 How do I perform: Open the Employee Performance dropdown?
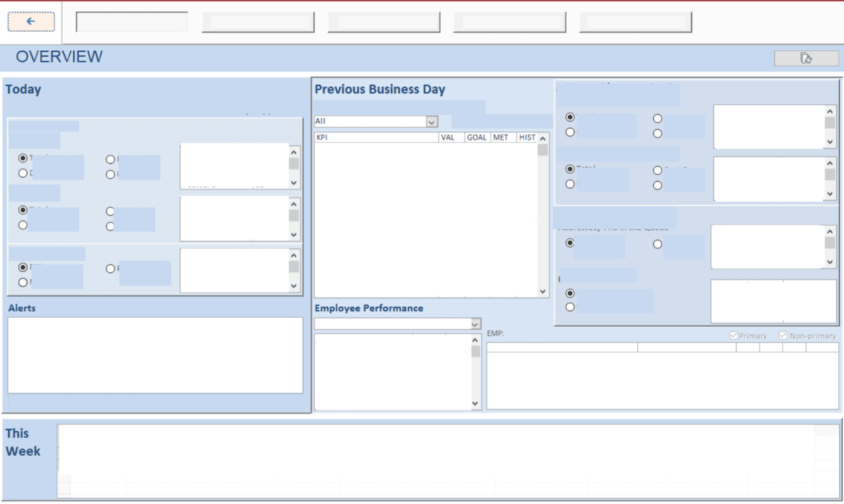tap(475, 324)
